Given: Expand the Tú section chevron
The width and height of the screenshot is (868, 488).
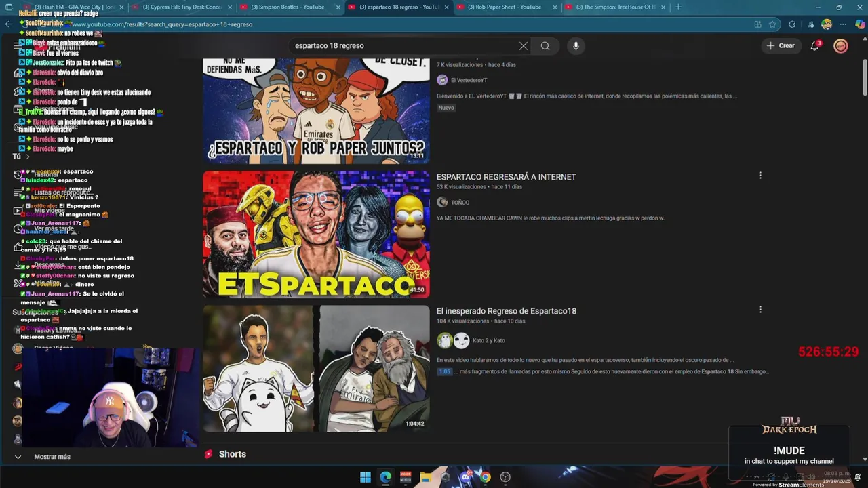Looking at the screenshot, I should (28, 157).
